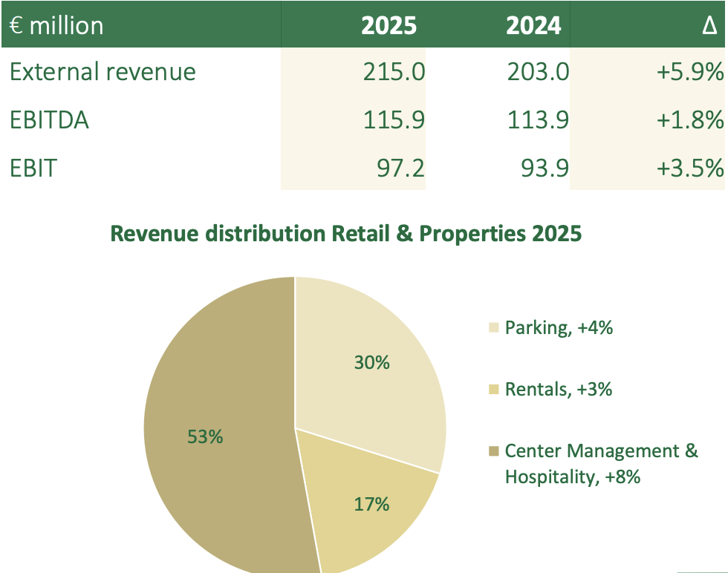
Task: Click the +3.5% EBIT change value
Action: pyautogui.click(x=689, y=168)
